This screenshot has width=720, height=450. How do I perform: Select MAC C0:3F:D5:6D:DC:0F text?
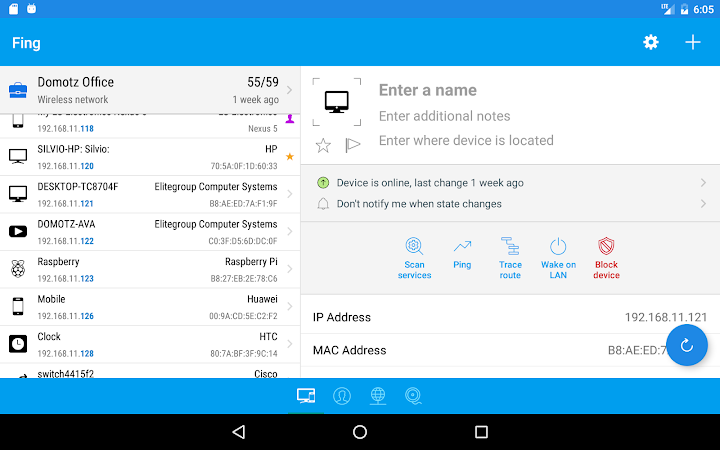243,241
